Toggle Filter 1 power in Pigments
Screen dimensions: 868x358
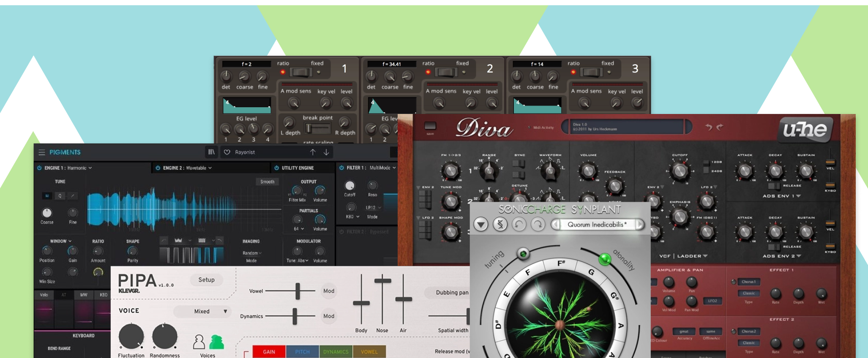click(341, 168)
